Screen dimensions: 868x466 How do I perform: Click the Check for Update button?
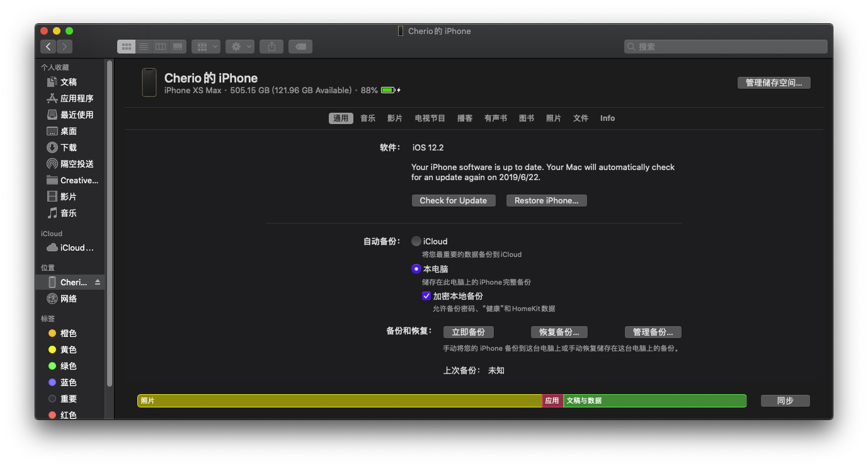pyautogui.click(x=454, y=201)
